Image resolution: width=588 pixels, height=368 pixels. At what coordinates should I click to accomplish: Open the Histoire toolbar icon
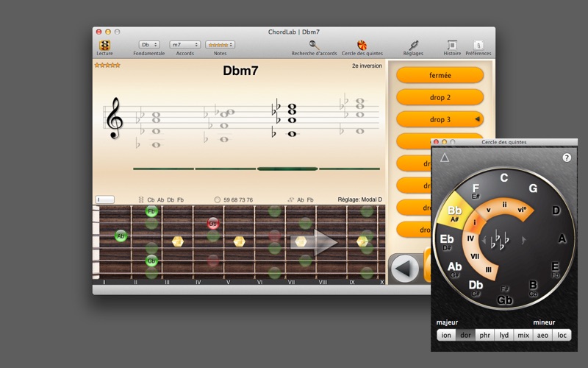click(452, 45)
